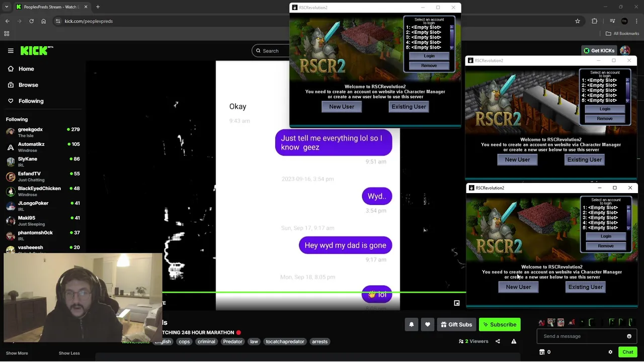Click the cops stream tag
This screenshot has height=362, width=644.
[184, 341]
